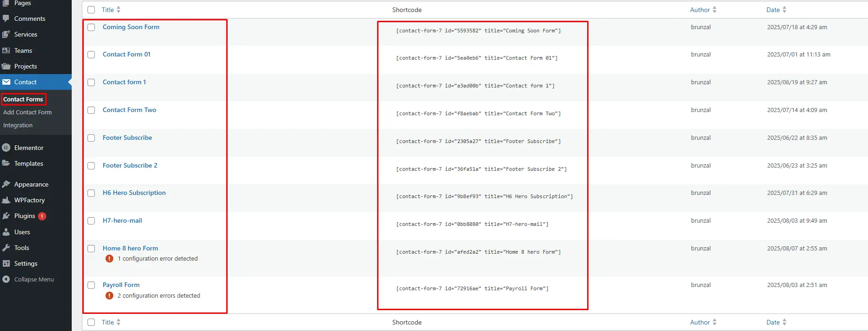Click date '2025/07/18 at 4:29 am'
This screenshot has width=868, height=331.
(x=797, y=27)
